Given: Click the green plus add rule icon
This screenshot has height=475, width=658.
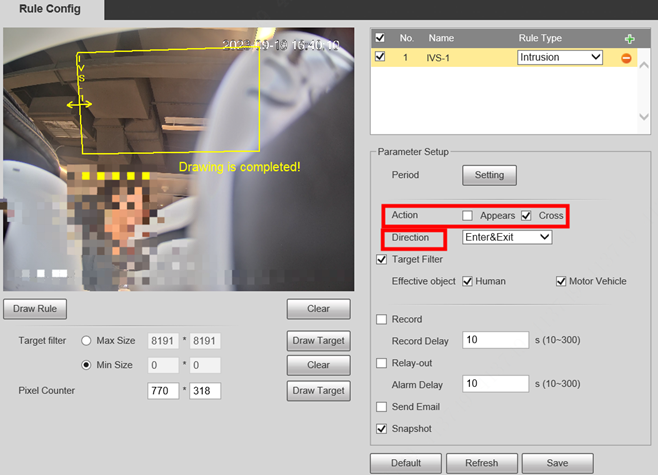Looking at the screenshot, I should click(x=629, y=38).
